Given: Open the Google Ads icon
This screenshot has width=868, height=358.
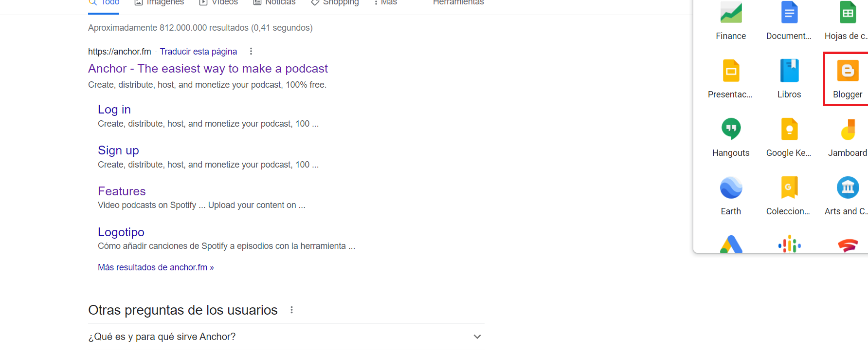Looking at the screenshot, I should [731, 244].
